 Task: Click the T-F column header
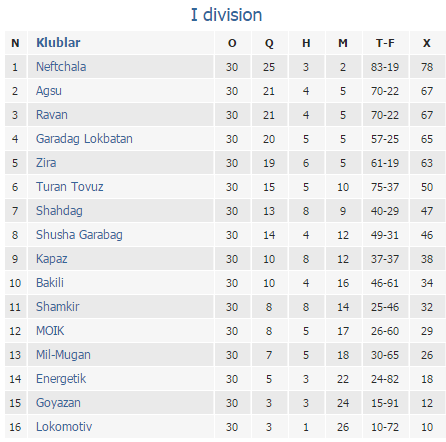[385, 43]
